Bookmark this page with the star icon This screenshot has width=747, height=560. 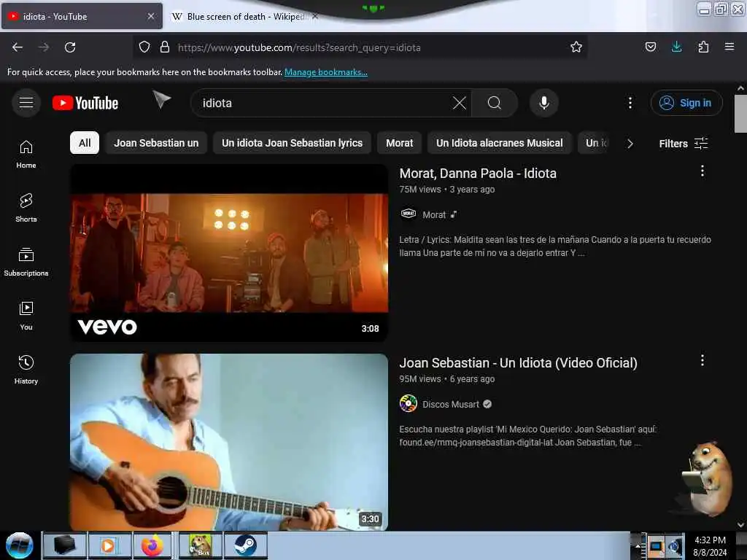point(576,47)
